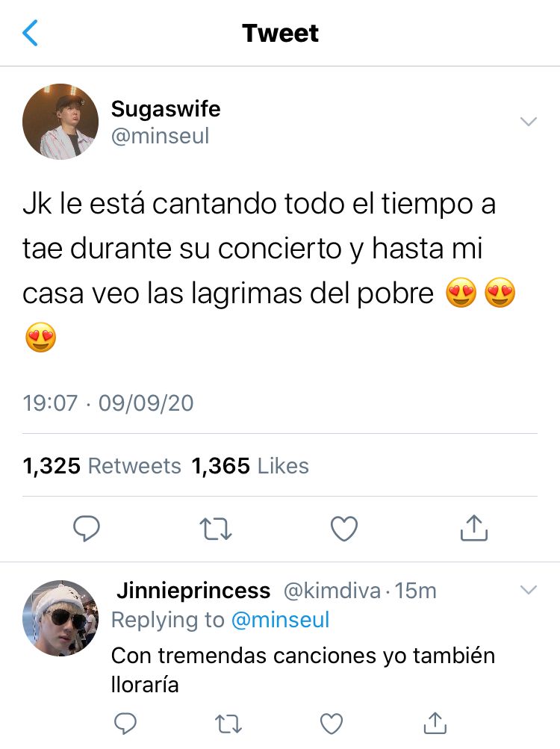
Task: View the 1,325 Retweets list
Action: coord(102,466)
